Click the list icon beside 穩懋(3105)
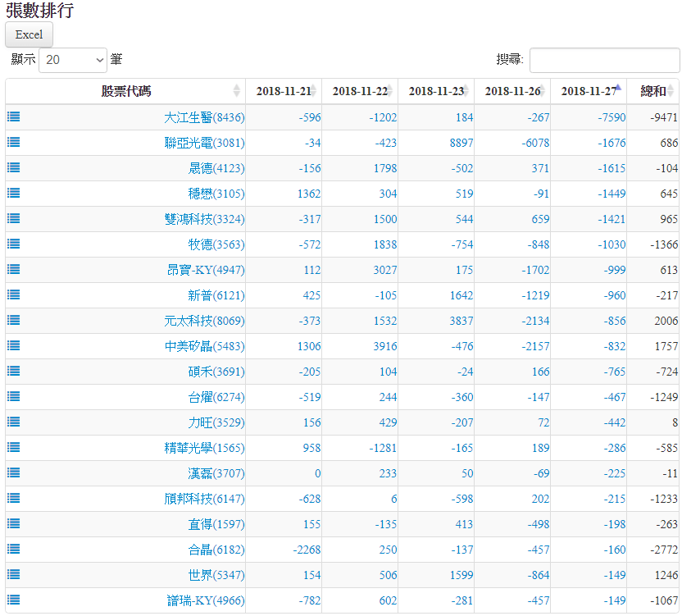The image size is (682, 616). 13,194
